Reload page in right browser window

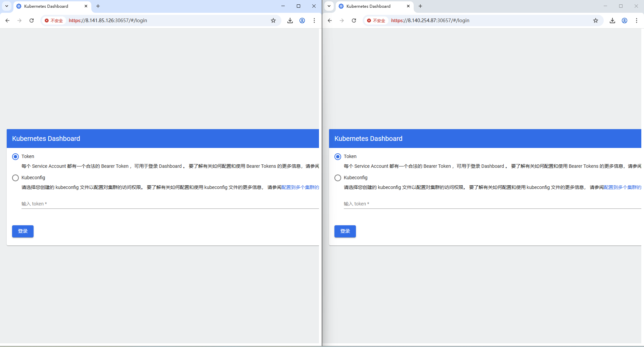[354, 21]
